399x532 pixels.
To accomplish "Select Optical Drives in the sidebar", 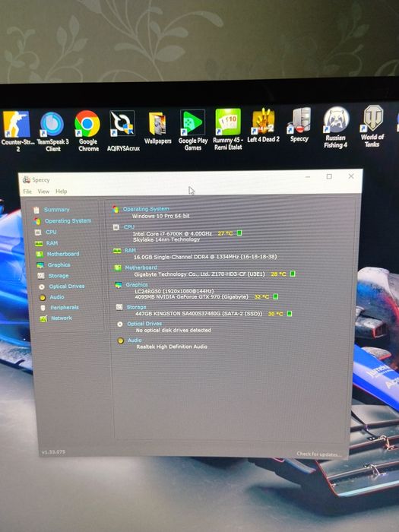I will click(67, 287).
